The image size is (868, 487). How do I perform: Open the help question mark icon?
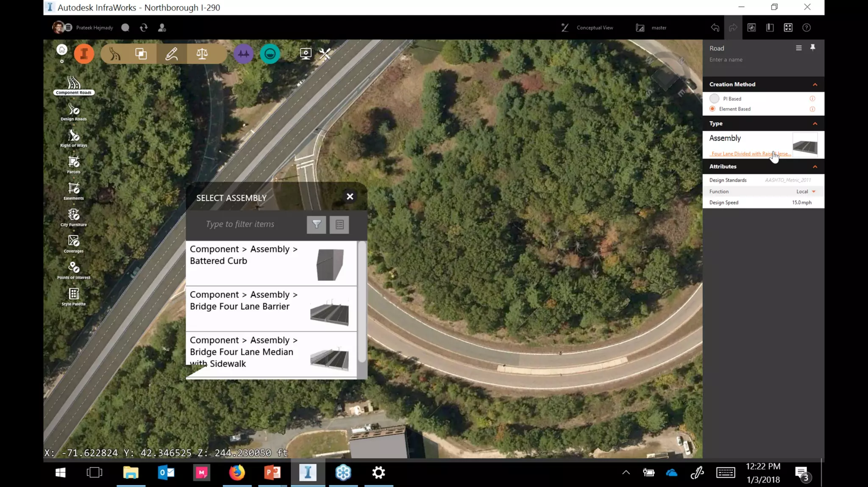pos(807,28)
